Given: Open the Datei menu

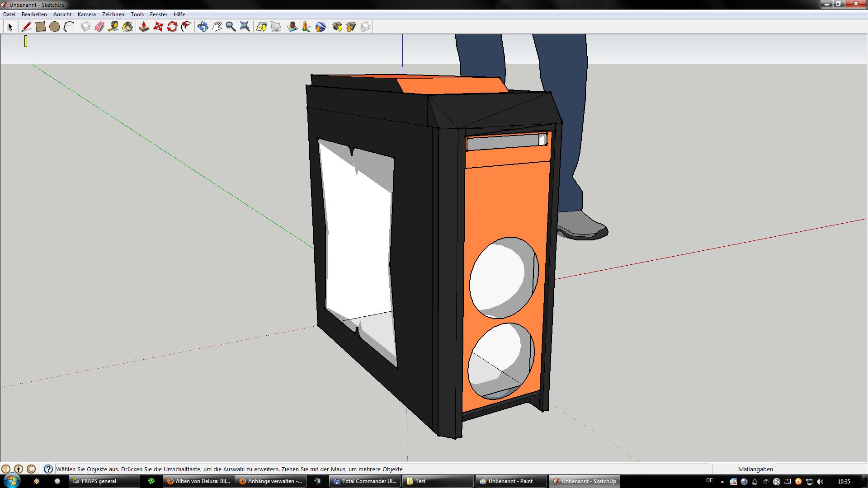Looking at the screenshot, I should [9, 14].
